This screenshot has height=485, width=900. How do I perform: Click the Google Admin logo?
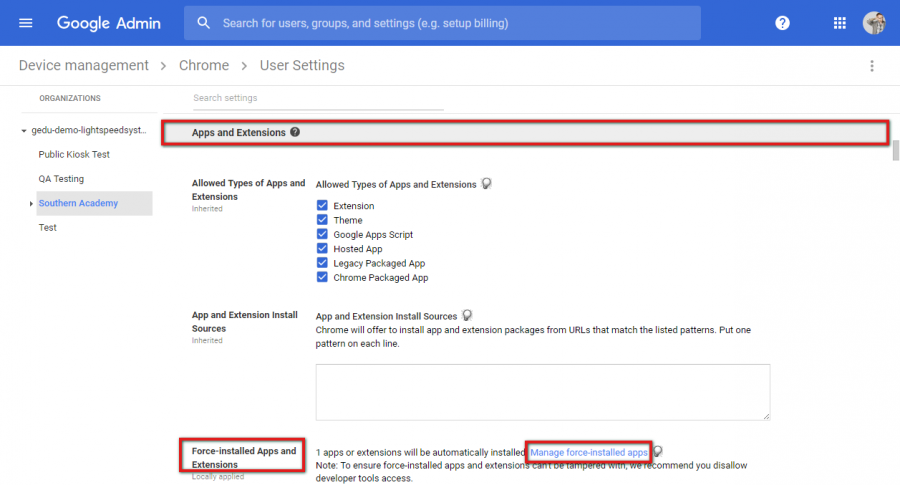pos(108,23)
